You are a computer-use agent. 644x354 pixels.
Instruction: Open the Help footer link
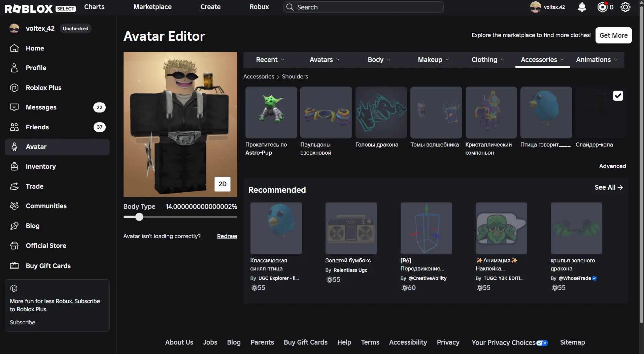coord(344,342)
